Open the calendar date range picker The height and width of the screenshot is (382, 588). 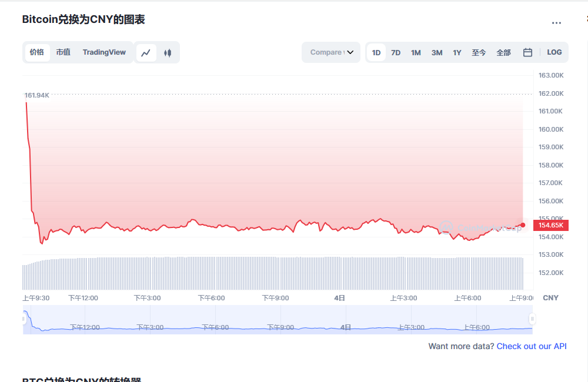pos(527,52)
